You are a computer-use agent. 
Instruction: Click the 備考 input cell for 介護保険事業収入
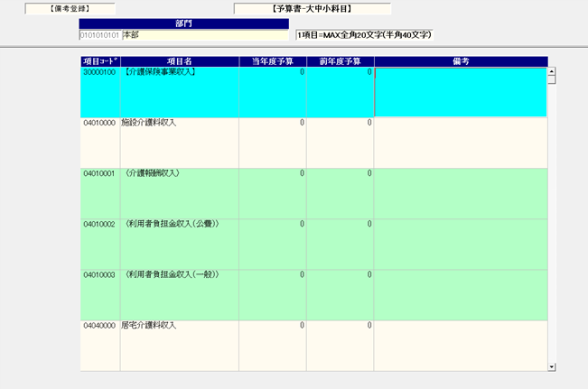pyautogui.click(x=461, y=92)
